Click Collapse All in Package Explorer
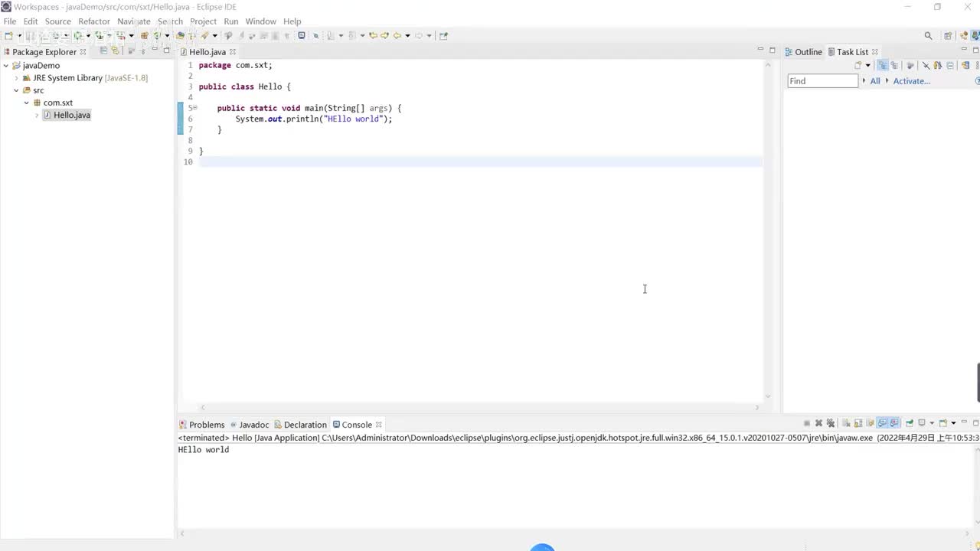Screen dimensions: 980x551 point(103,51)
